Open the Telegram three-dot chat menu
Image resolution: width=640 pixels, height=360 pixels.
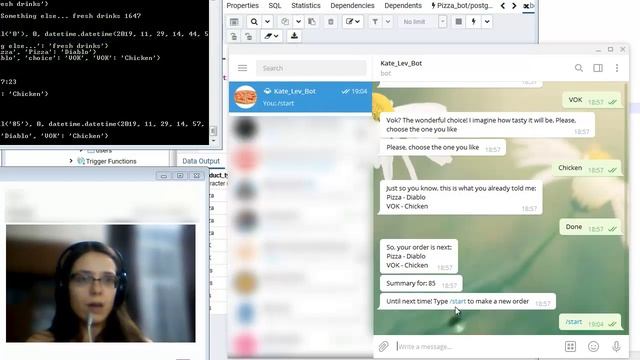click(x=617, y=68)
